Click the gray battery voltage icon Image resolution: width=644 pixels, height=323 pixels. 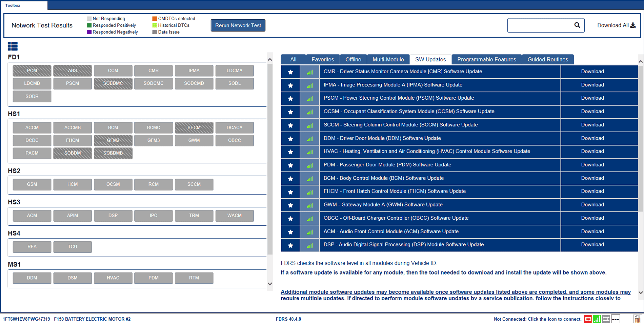606,319
